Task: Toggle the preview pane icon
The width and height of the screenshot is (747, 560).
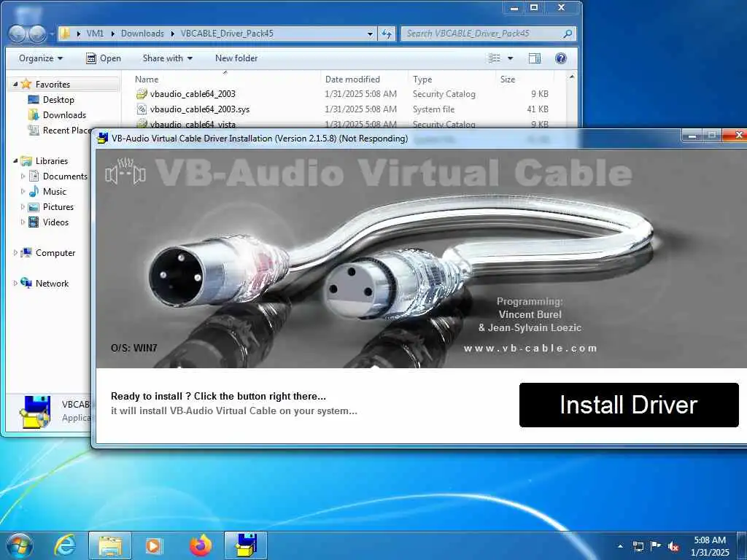Action: pyautogui.click(x=535, y=58)
